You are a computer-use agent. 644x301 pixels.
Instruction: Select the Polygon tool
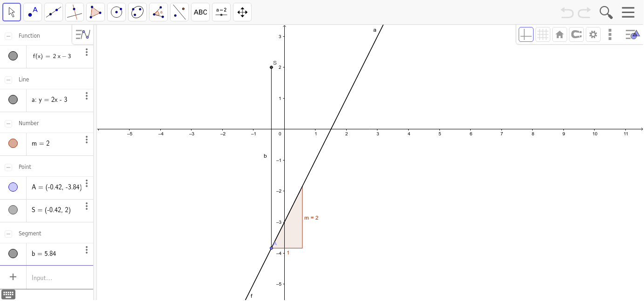point(96,12)
